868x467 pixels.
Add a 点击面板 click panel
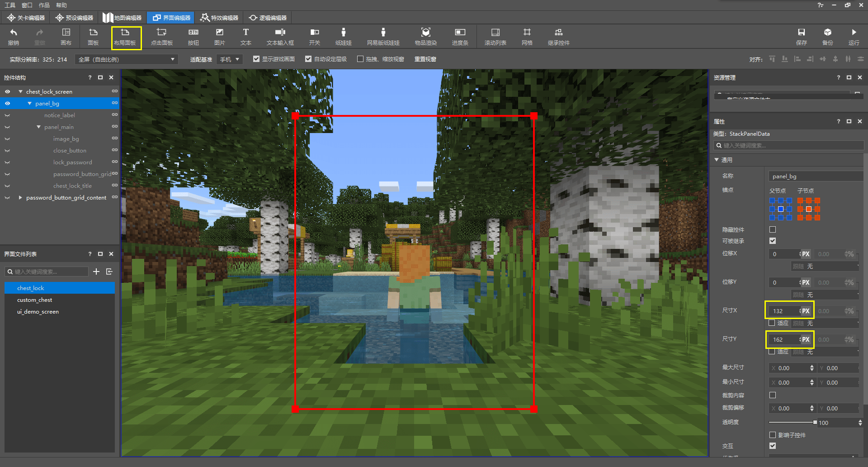(162, 37)
